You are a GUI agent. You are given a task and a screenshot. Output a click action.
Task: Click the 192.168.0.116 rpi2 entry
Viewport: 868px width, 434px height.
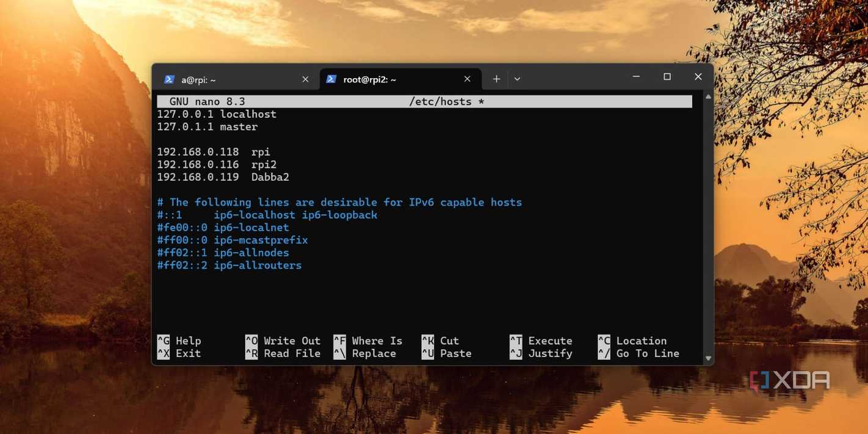coord(217,165)
